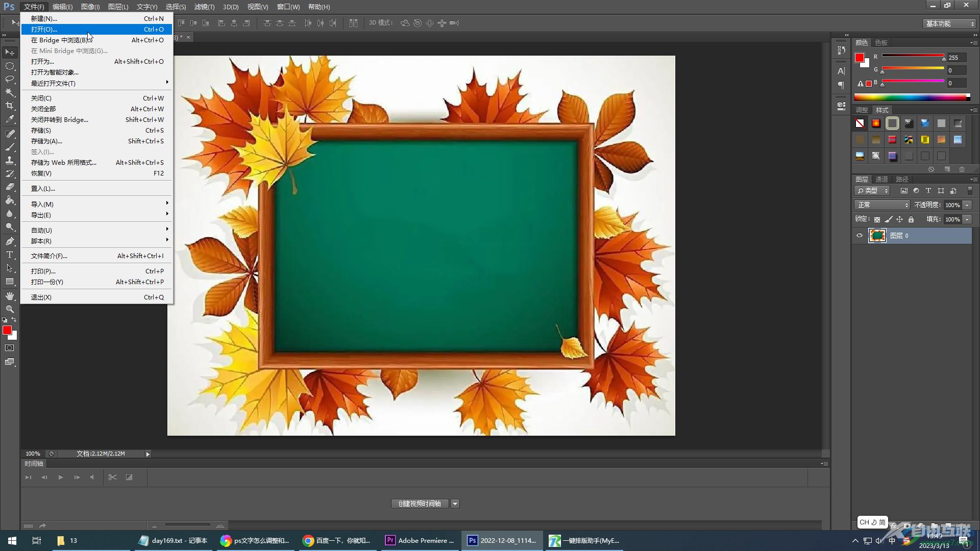Select the Hand tool
This screenshot has height=551, width=980.
[10, 296]
